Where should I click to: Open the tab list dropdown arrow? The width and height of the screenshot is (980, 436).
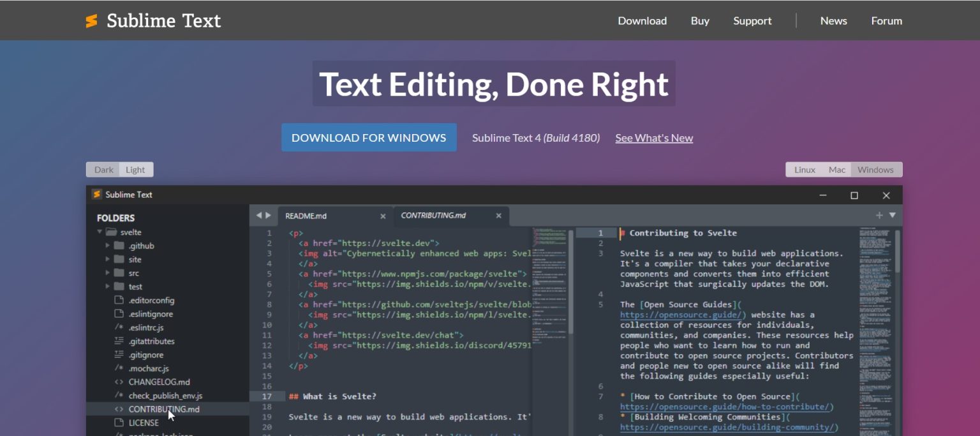tap(891, 215)
